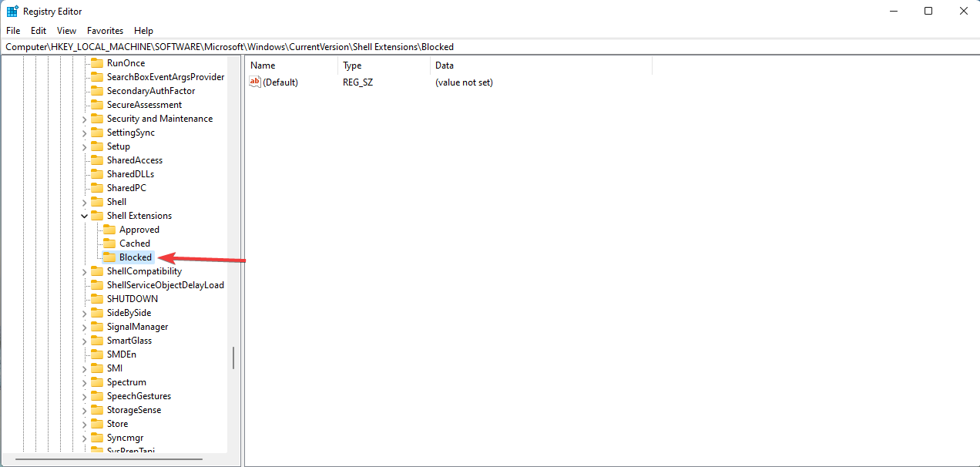The width and height of the screenshot is (980, 467).
Task: Select the SharedPC folder icon
Action: coord(96,188)
